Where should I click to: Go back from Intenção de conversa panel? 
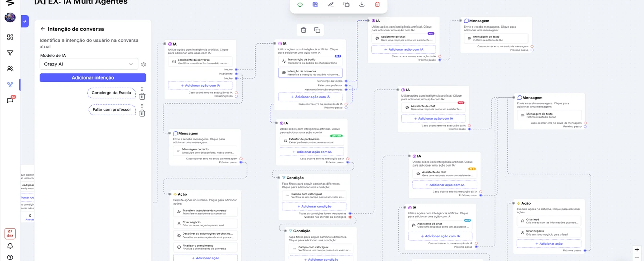(x=42, y=29)
